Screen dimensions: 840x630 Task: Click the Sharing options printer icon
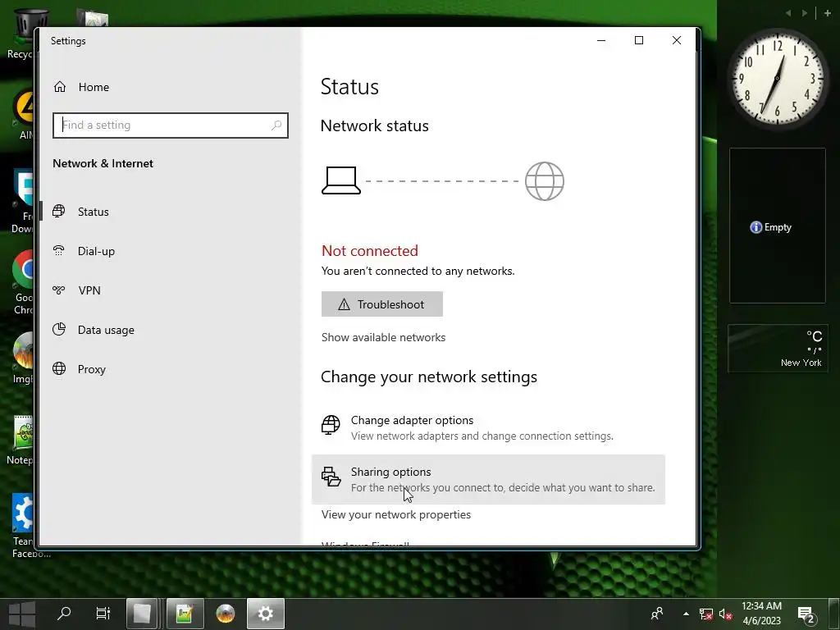point(331,477)
